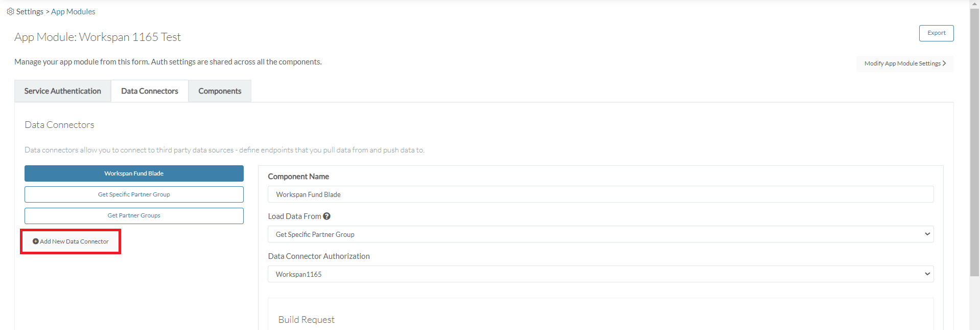Click the Data Connectors section heading
980x330 pixels.
pyautogui.click(x=59, y=125)
